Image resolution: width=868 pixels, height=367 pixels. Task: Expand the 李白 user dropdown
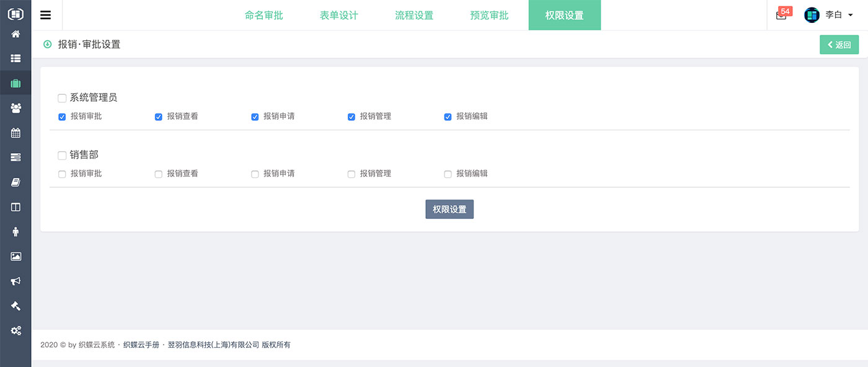829,15
